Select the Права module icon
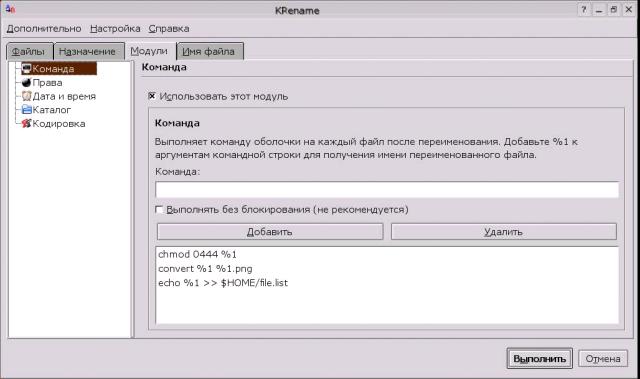Screen dimensions: 640x379 pyautogui.click(x=27, y=82)
